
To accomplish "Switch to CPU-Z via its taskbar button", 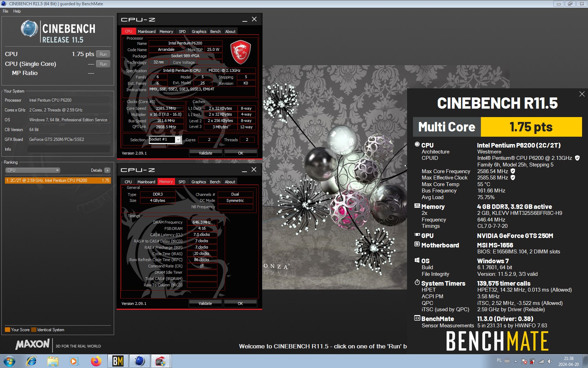I will (x=161, y=361).
